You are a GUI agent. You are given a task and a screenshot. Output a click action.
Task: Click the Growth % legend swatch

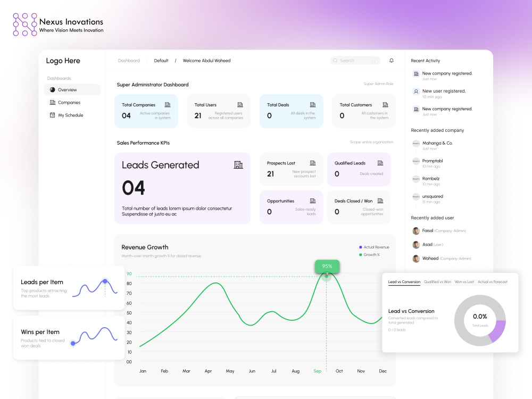[x=360, y=254]
